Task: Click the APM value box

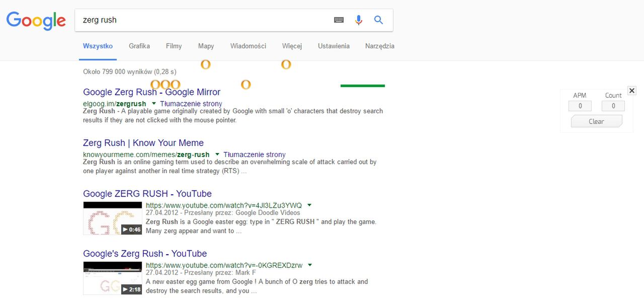Action: pyautogui.click(x=580, y=106)
